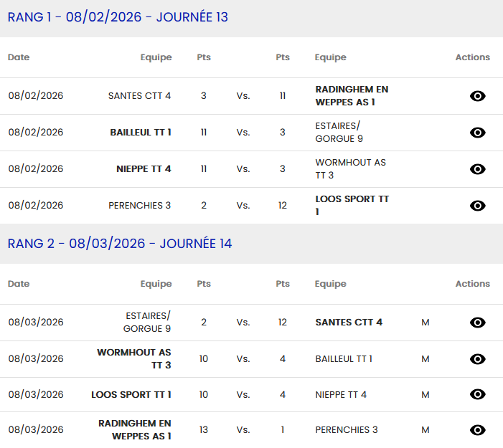Viewport: 503px width, 448px height.
Task: View Estaires/Gorgue 9 vs Santes CTT 4 match
Action: 477,323
